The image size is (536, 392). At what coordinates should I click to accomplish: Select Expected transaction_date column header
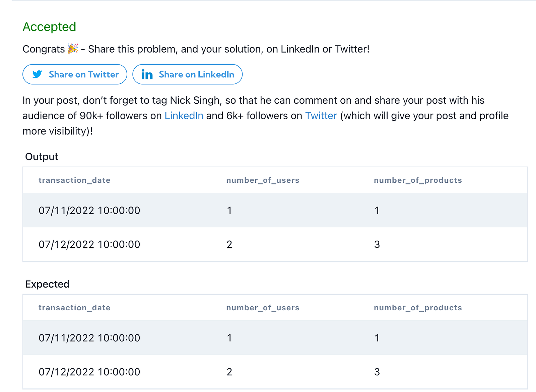tap(74, 308)
